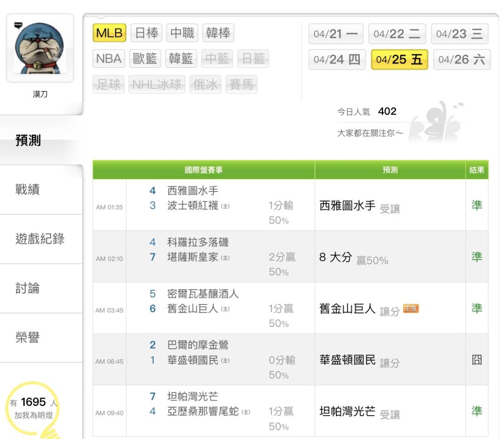The width and height of the screenshot is (504, 439).
Task: Choose date 04/22 二
Action: tap(397, 34)
